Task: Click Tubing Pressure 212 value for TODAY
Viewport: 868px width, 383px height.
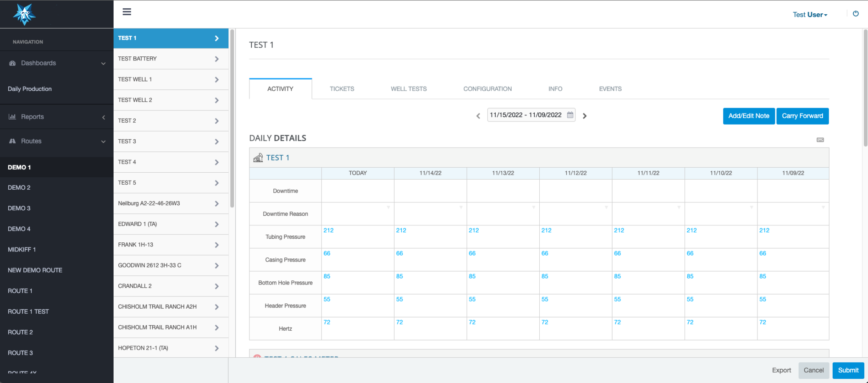Action: tap(328, 230)
